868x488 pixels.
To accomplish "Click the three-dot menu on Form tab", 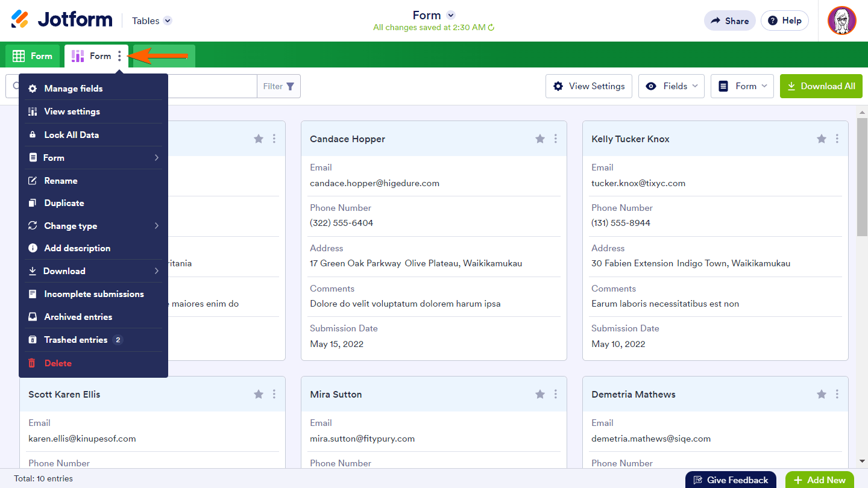I will point(119,56).
